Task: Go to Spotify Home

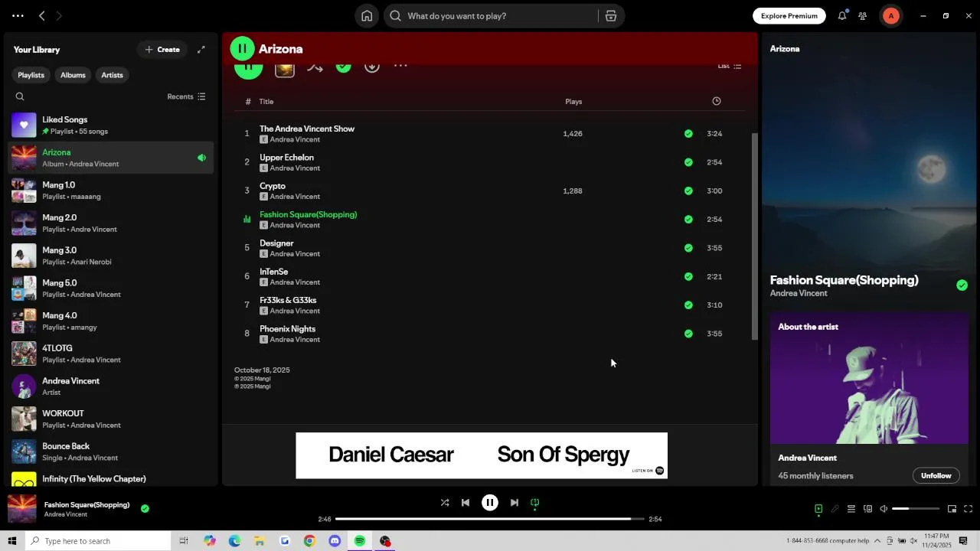Action: (x=367, y=16)
